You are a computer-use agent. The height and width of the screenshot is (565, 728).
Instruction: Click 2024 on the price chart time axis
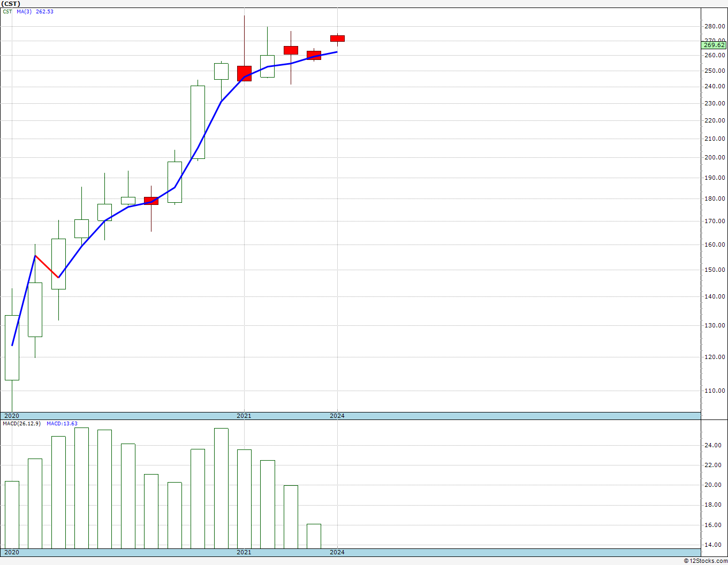point(337,416)
